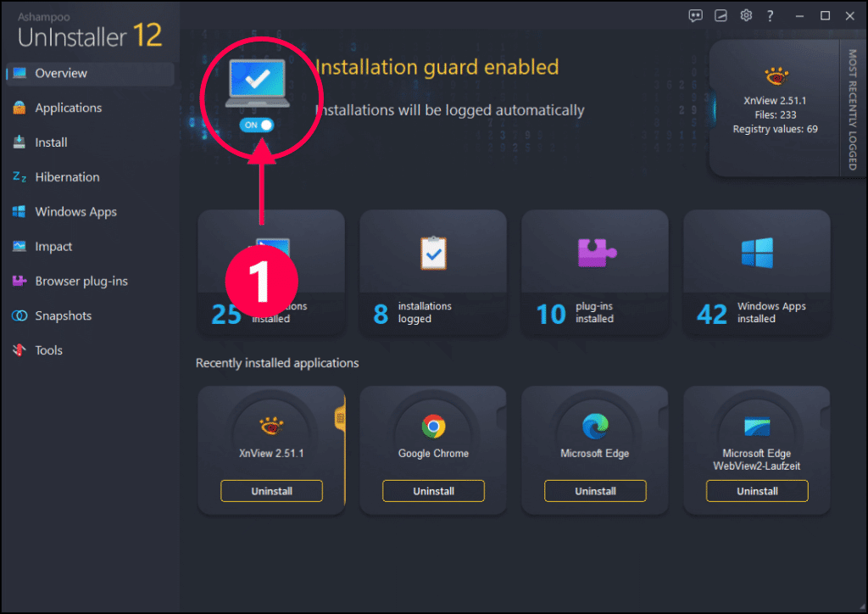Click the Windows logo sidebar icon
The width and height of the screenshot is (868, 614).
click(19, 211)
